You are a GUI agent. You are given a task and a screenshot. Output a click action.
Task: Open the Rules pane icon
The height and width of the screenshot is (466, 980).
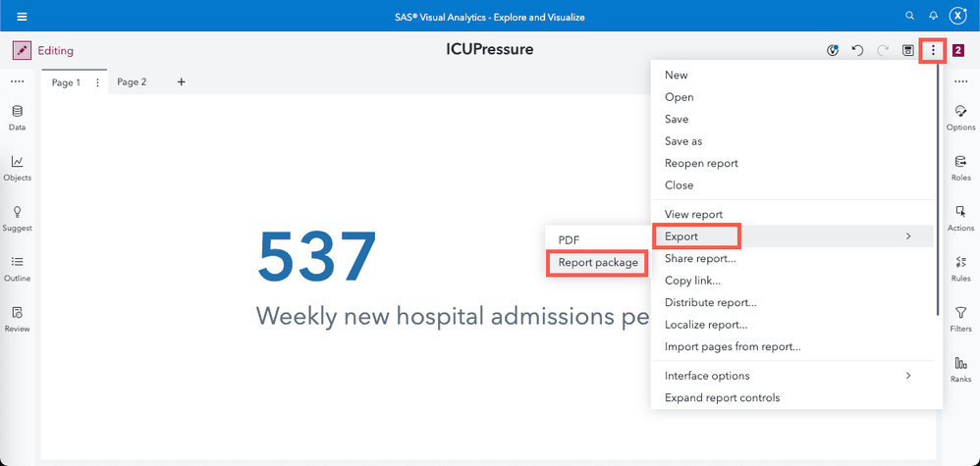pyautogui.click(x=961, y=262)
